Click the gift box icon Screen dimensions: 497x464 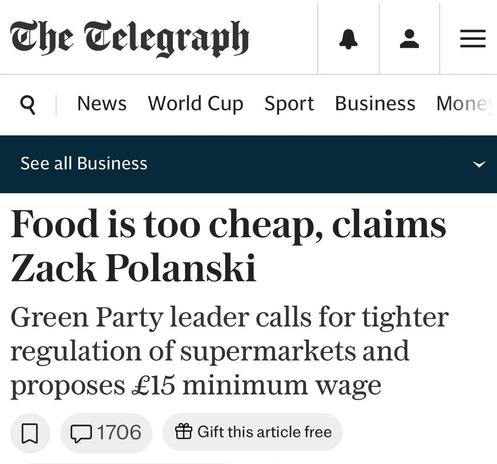184,431
